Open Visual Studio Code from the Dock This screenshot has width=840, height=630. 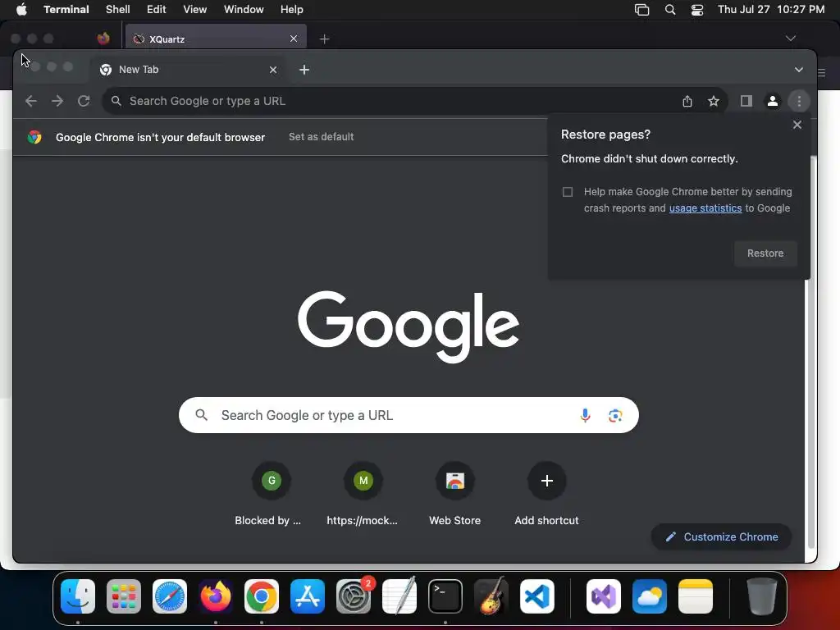click(x=537, y=596)
